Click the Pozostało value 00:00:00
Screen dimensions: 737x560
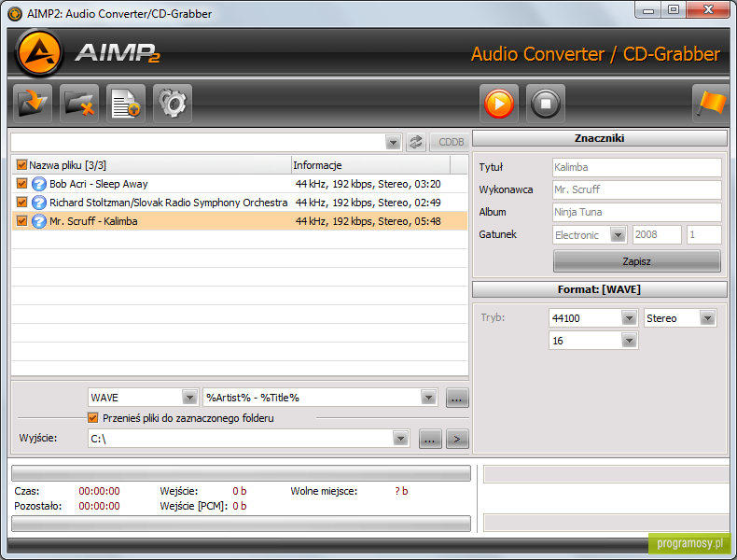pyautogui.click(x=99, y=506)
